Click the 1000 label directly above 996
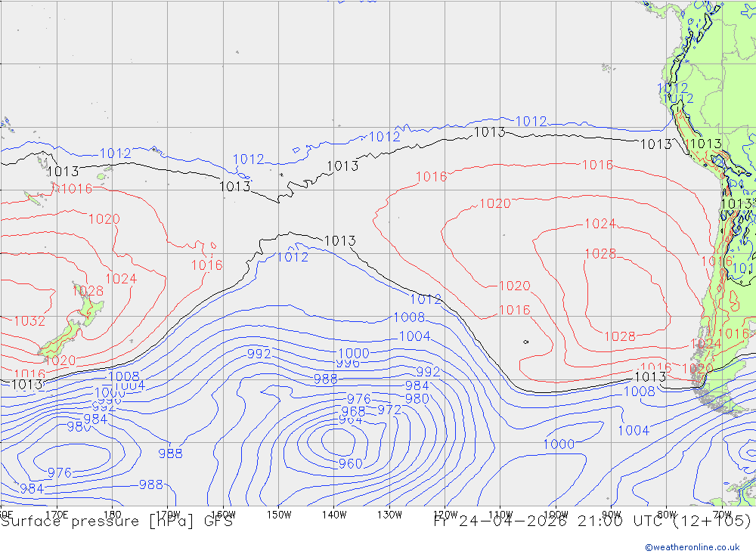 pos(354,354)
